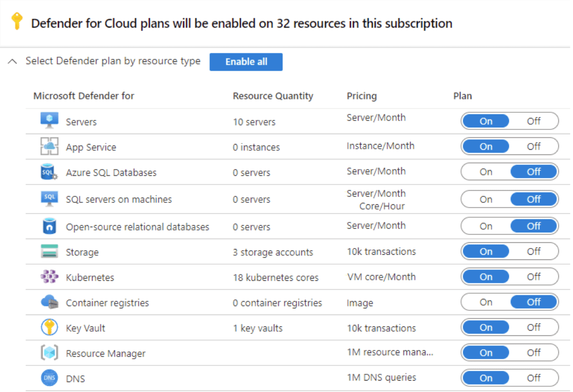This screenshot has width=573, height=392.
Task: Click the Kubernetes cluster icon
Action: (x=49, y=276)
